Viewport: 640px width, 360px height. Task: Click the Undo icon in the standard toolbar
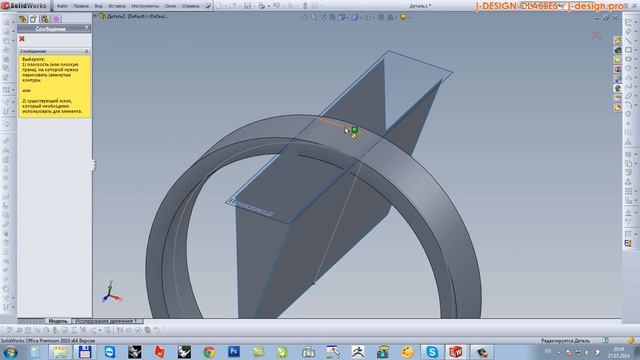click(x=276, y=6)
